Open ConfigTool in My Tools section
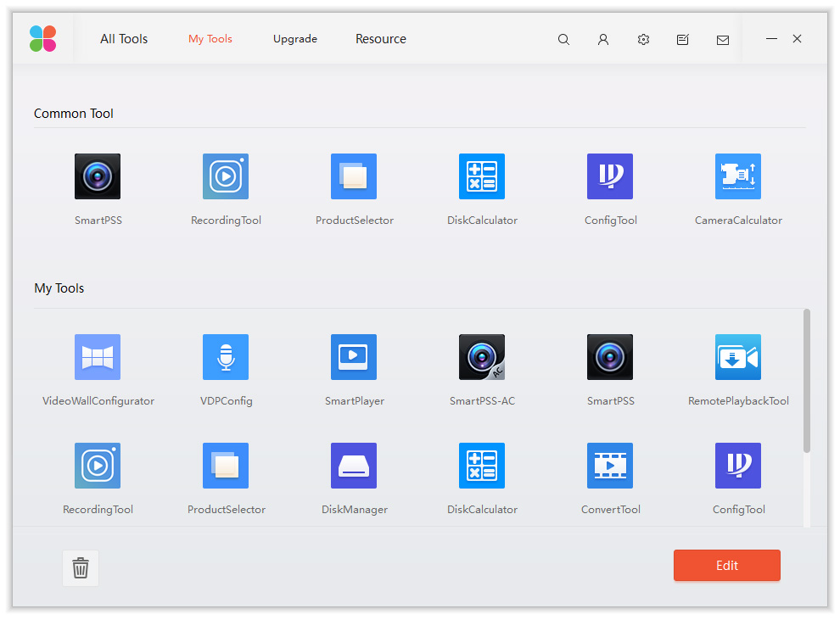The height and width of the screenshot is (620, 840). click(x=737, y=466)
